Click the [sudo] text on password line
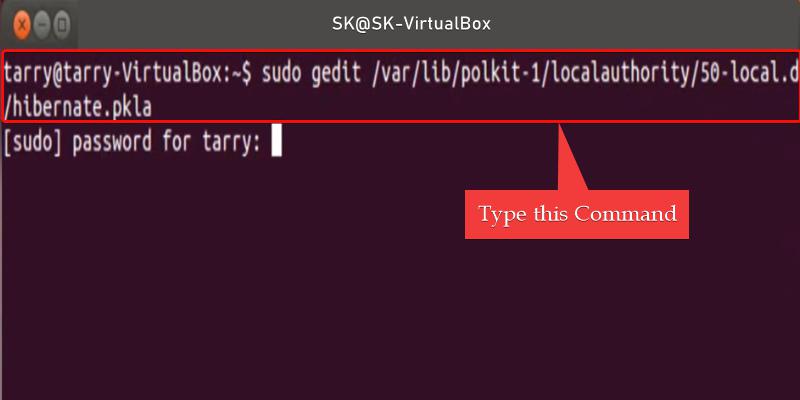Screen dimensions: 800x400 coord(32,143)
